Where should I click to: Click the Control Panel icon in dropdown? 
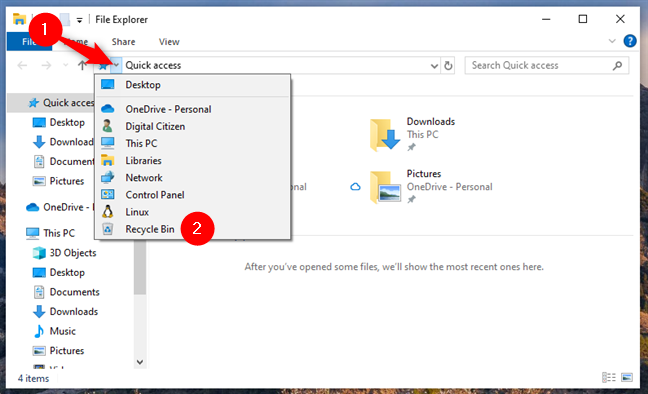coord(107,194)
